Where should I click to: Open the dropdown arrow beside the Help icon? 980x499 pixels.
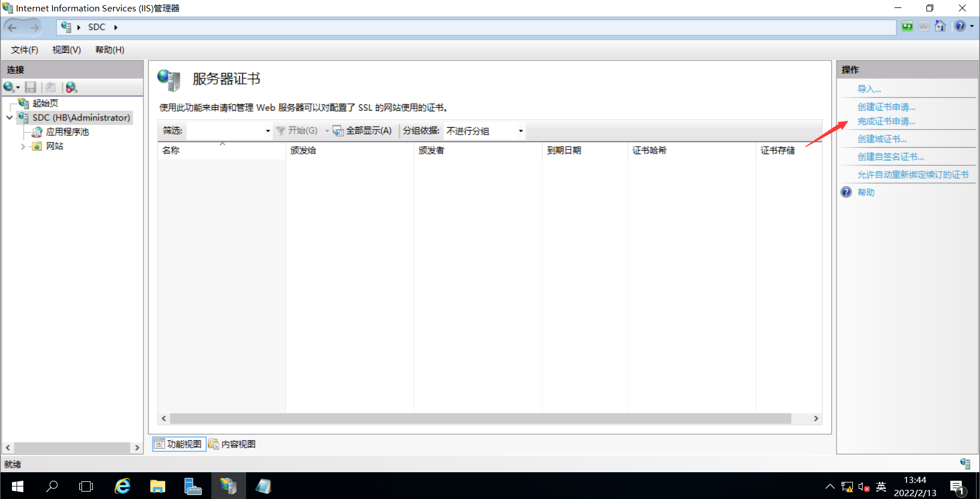(x=972, y=26)
